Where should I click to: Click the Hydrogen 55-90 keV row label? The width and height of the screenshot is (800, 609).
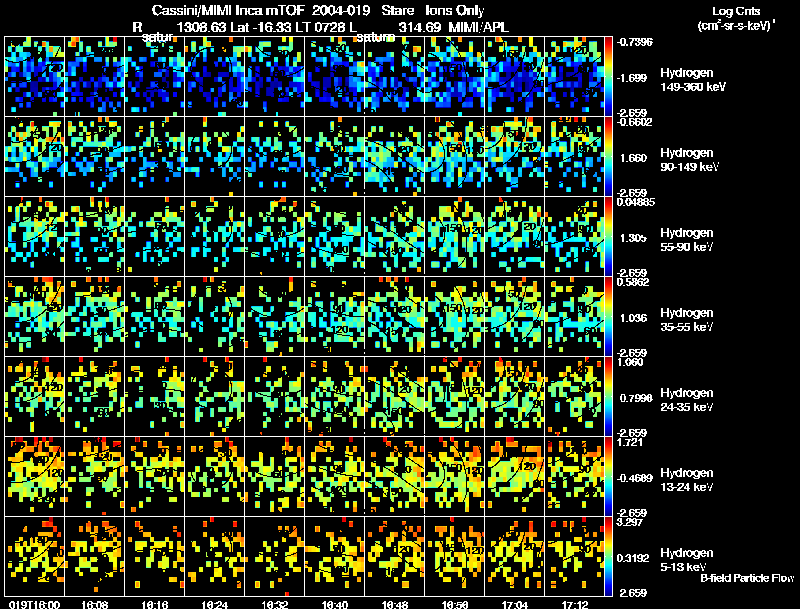click(x=687, y=240)
